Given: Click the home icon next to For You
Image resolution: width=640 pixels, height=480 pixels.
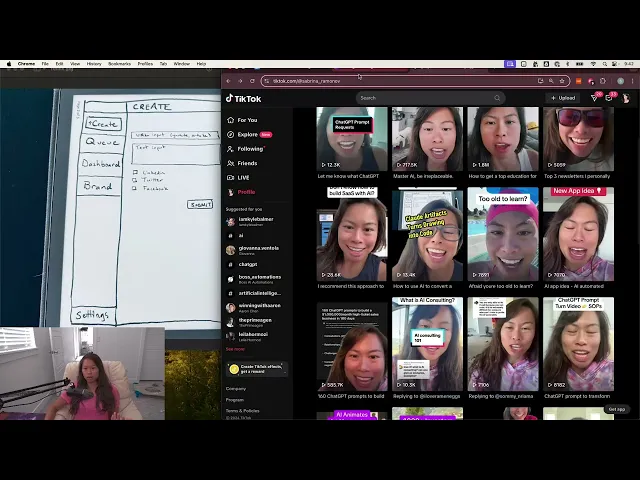Looking at the screenshot, I should pyautogui.click(x=231, y=120).
